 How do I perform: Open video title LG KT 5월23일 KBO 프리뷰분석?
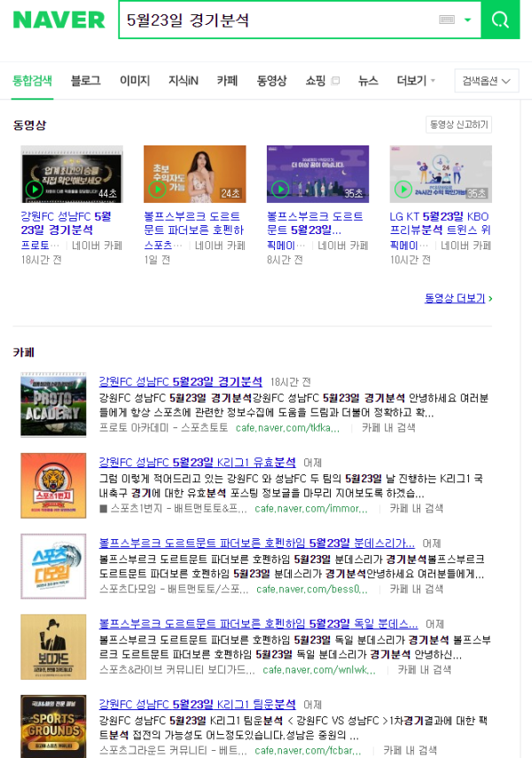click(x=440, y=223)
